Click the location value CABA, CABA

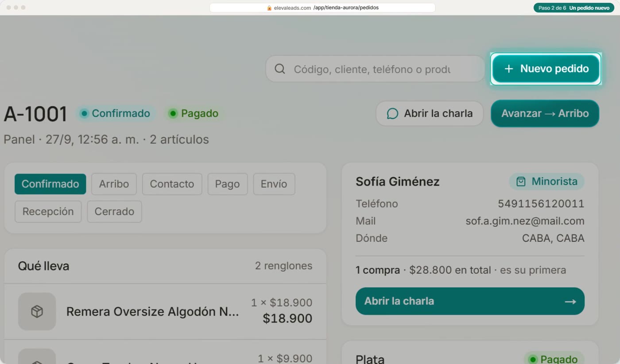point(553,238)
